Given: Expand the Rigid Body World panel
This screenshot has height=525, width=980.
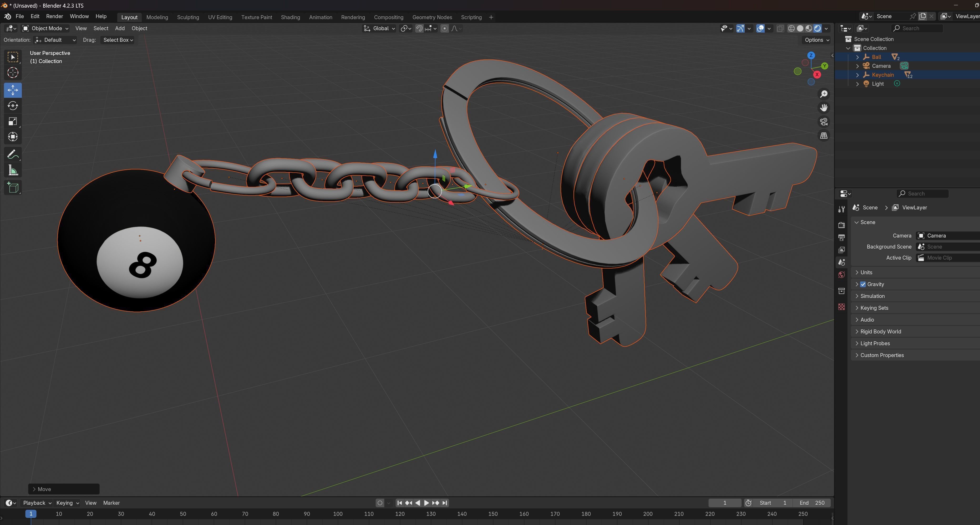Looking at the screenshot, I should pos(880,332).
